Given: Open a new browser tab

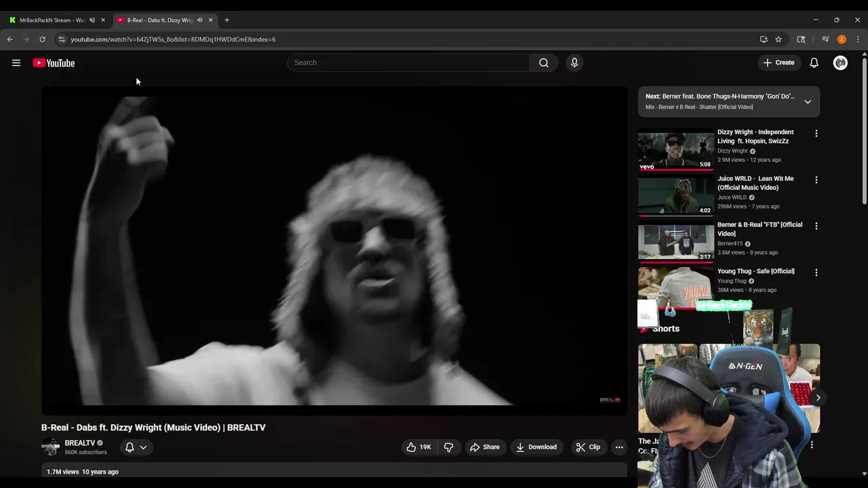Looking at the screenshot, I should click(226, 20).
